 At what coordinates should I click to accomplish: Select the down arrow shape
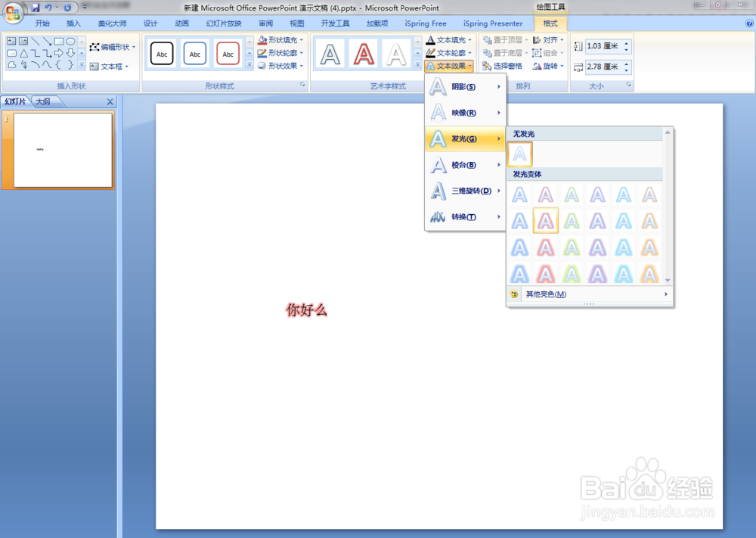[70, 53]
